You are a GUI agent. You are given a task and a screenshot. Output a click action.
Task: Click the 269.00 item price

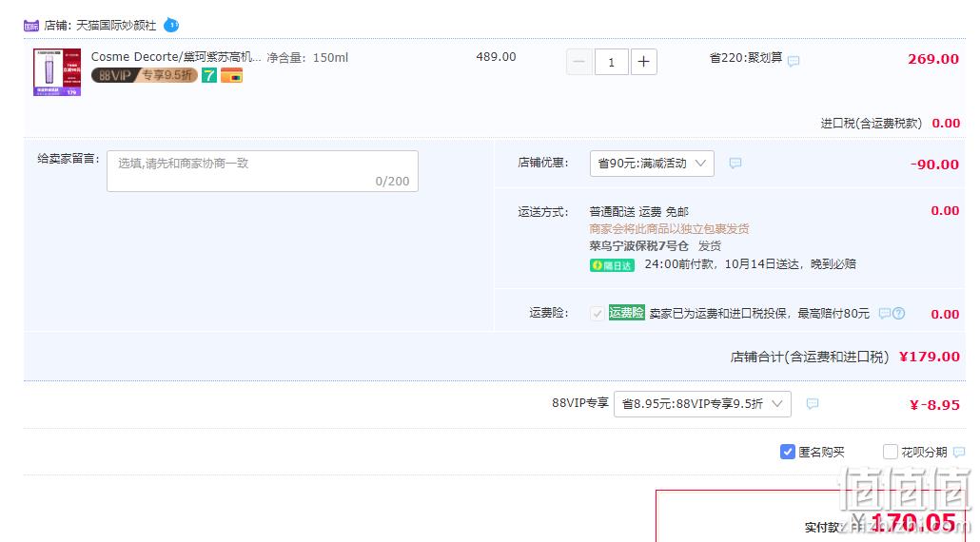coord(933,59)
